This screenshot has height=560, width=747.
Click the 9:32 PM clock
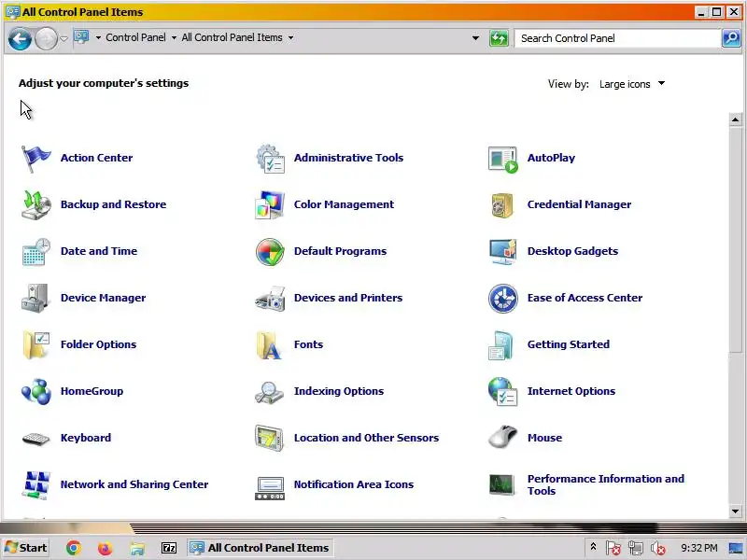(x=698, y=548)
